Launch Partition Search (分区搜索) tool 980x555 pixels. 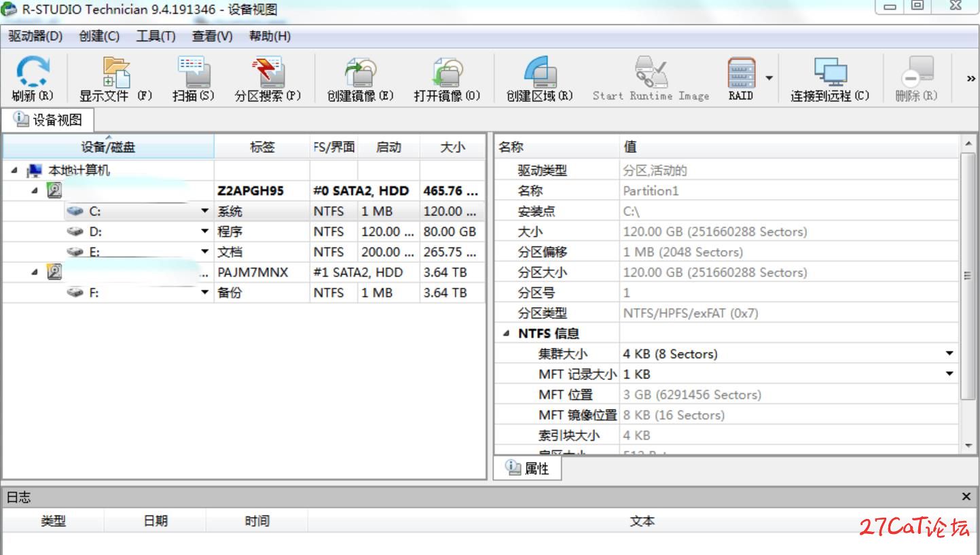coord(268,73)
